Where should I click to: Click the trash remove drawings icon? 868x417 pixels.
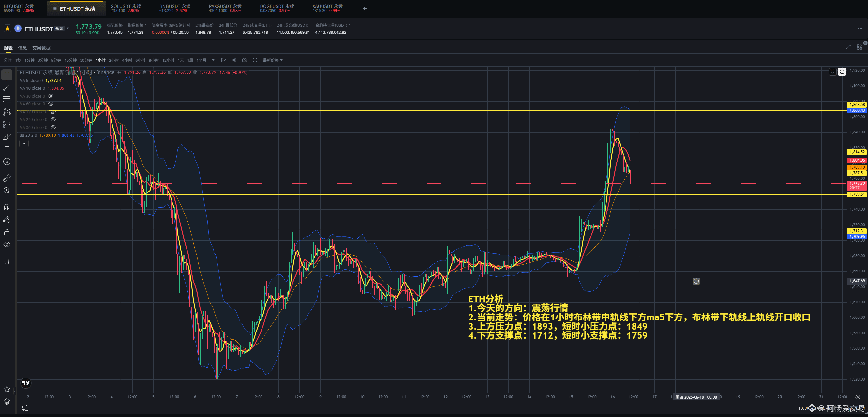7,261
